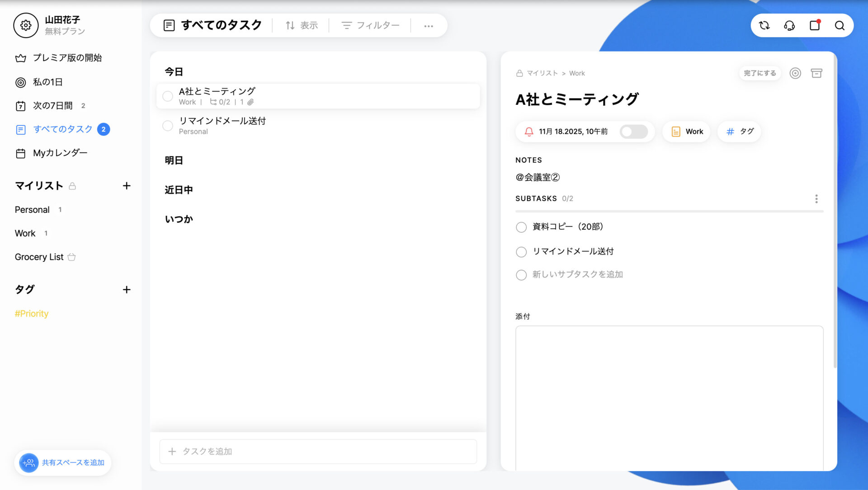Open the subtasks three-dot options menu
868x490 pixels.
click(816, 198)
